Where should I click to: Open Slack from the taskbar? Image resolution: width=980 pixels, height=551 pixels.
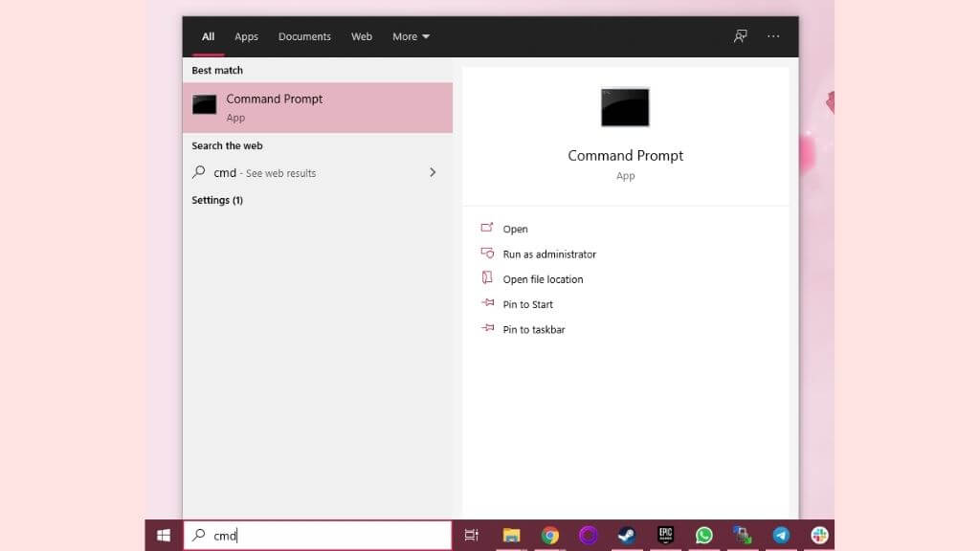click(819, 536)
